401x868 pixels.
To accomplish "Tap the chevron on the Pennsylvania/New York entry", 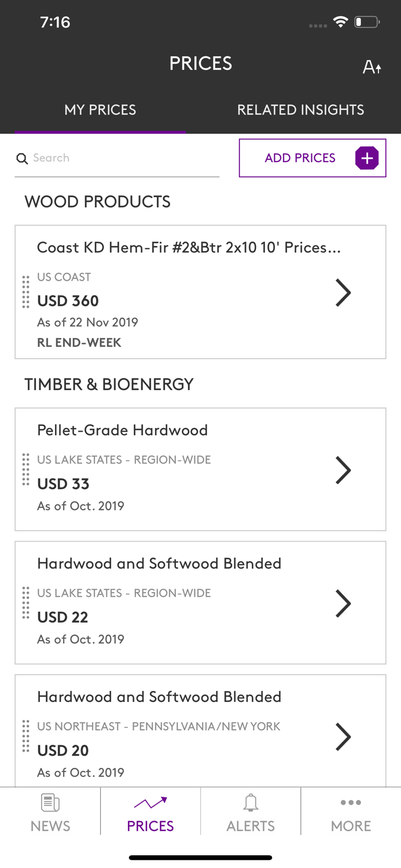I will pos(343,737).
